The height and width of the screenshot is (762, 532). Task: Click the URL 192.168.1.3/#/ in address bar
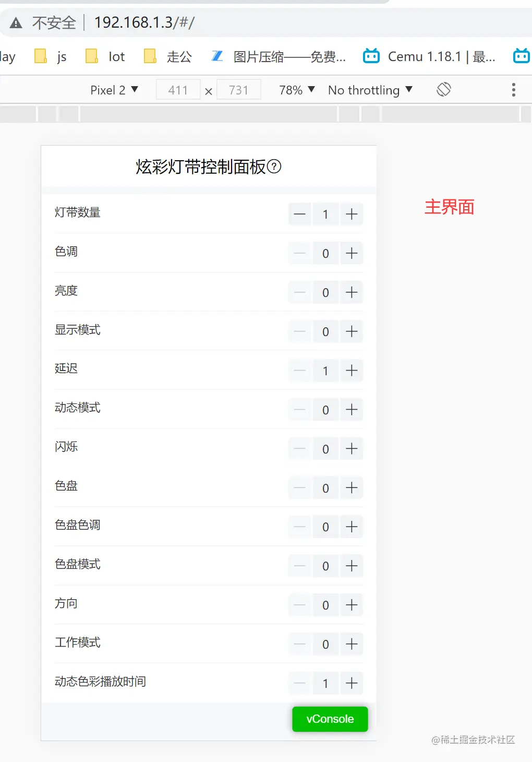(144, 22)
